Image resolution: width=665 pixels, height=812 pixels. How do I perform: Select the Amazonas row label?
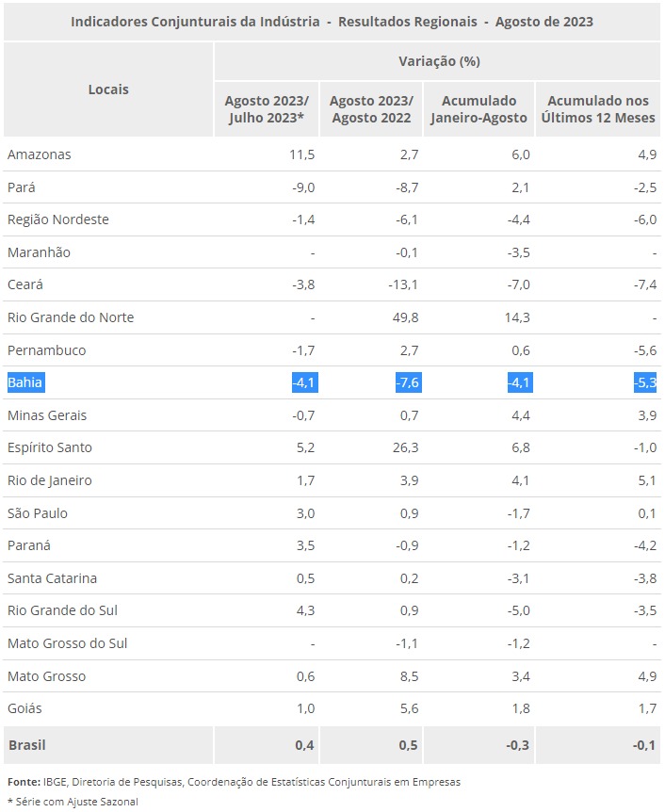click(40, 154)
